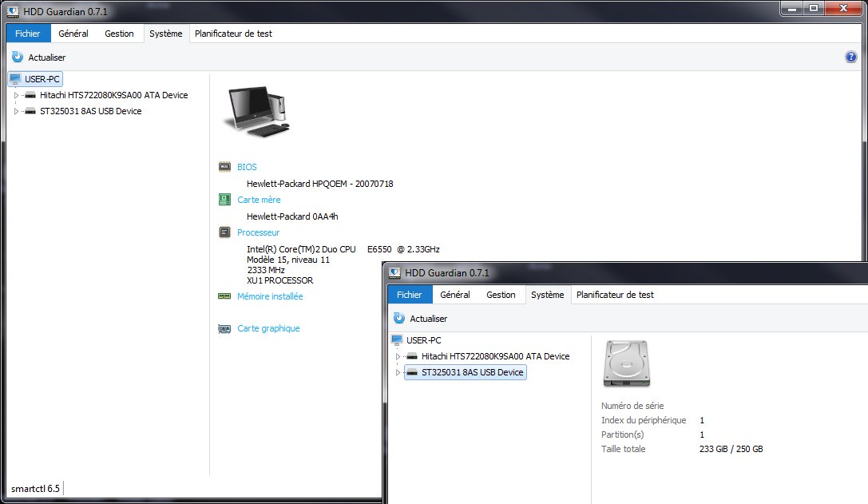The height and width of the screenshot is (504, 868).
Task: Select Hitachi HTS722080K9SA00 ATA Device in main window
Action: (114, 95)
